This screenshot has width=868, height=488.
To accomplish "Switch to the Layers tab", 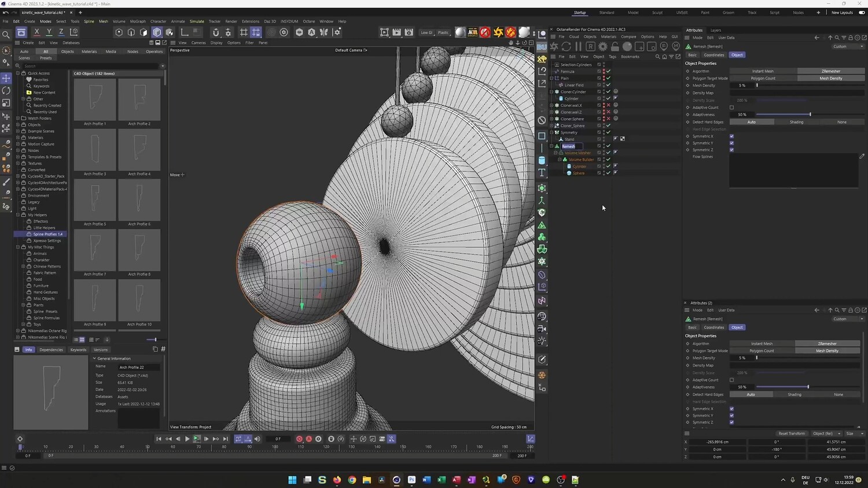I will tap(716, 30).
